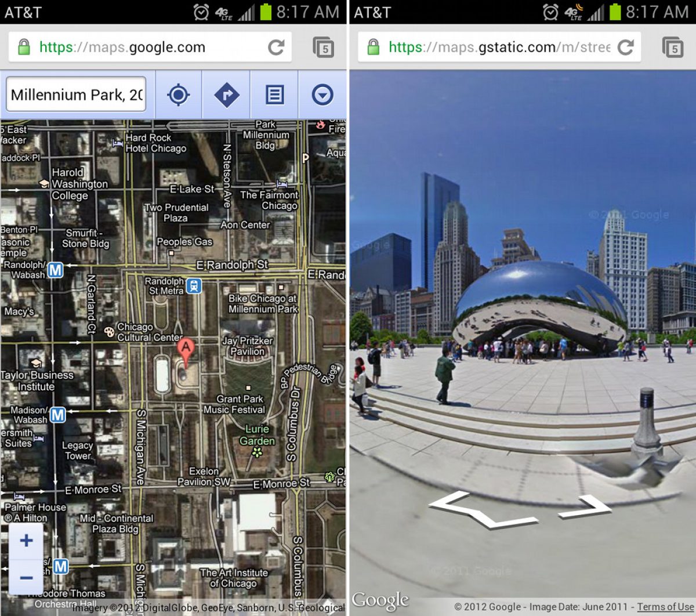Open the Terms of Use link
696x616 pixels.
coord(665,607)
